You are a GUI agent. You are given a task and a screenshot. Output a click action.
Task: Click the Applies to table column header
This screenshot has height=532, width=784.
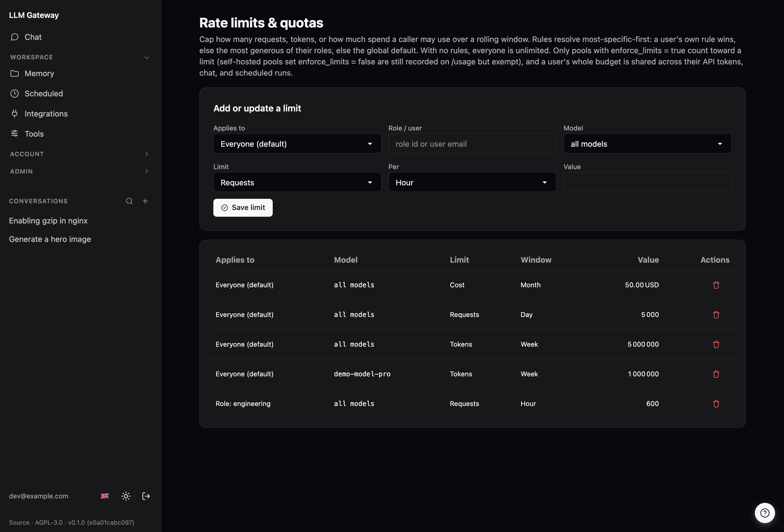(x=235, y=260)
